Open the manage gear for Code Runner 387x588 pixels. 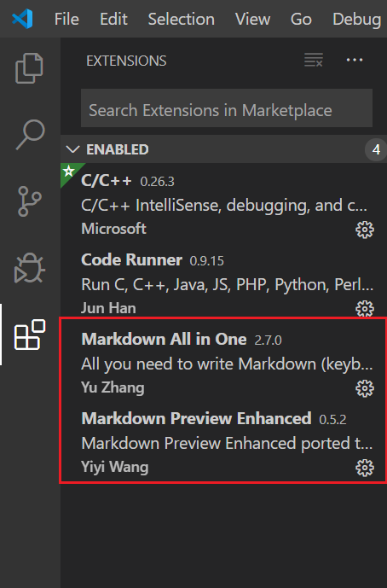(x=365, y=309)
